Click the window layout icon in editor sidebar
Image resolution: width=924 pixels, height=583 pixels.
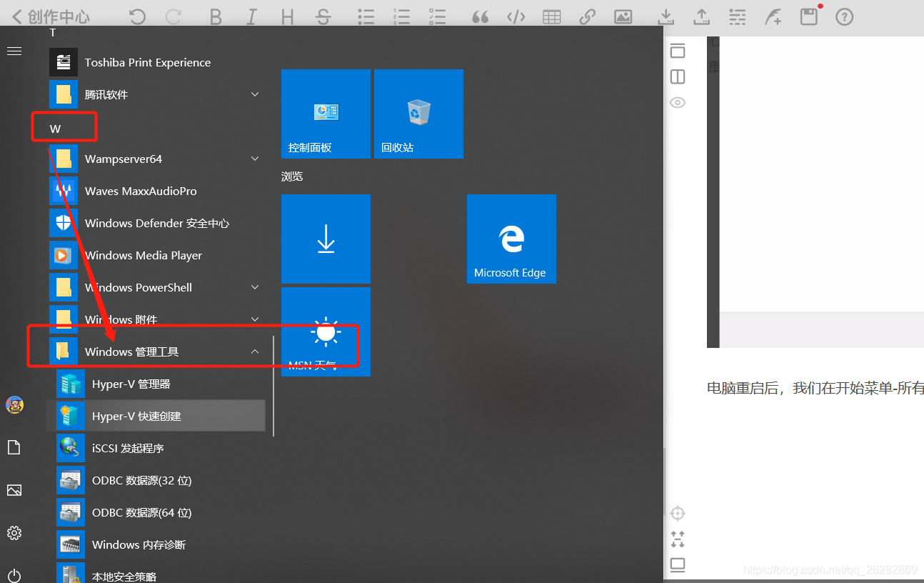678,51
